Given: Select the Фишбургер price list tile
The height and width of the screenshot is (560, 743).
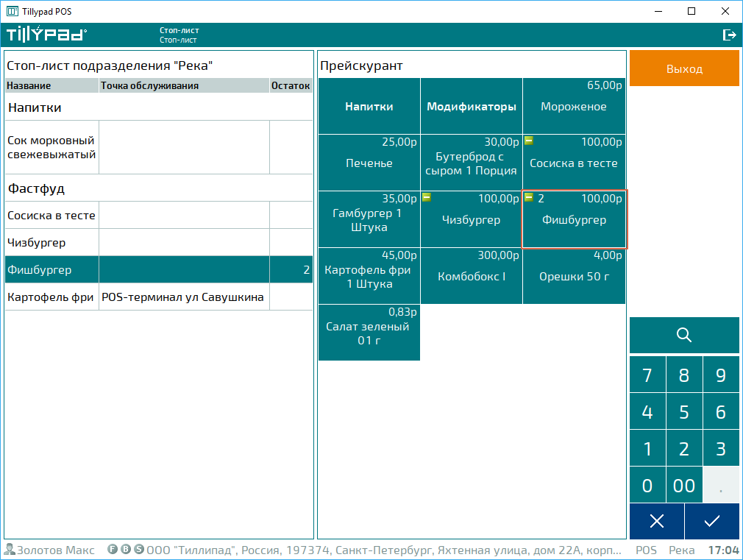Looking at the screenshot, I should [x=574, y=219].
